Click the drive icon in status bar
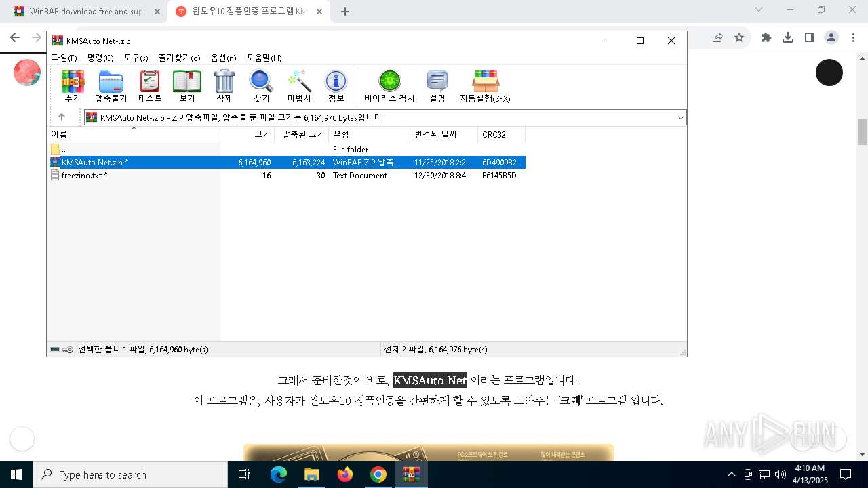This screenshot has width=868, height=488. coord(55,350)
